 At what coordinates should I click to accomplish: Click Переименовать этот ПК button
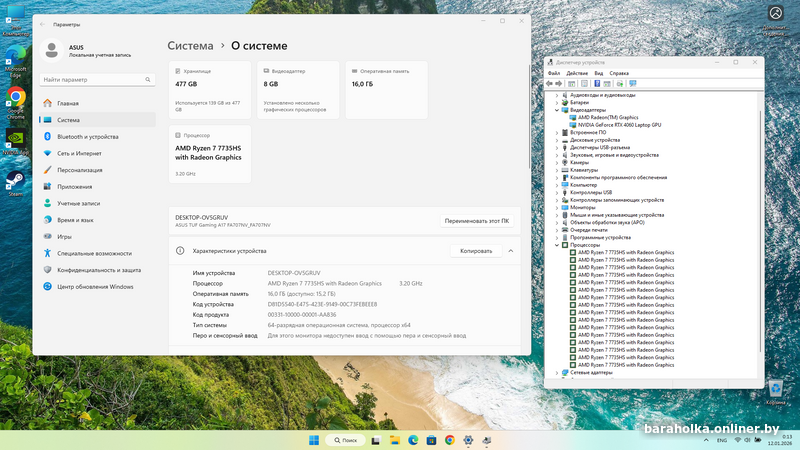(477, 220)
